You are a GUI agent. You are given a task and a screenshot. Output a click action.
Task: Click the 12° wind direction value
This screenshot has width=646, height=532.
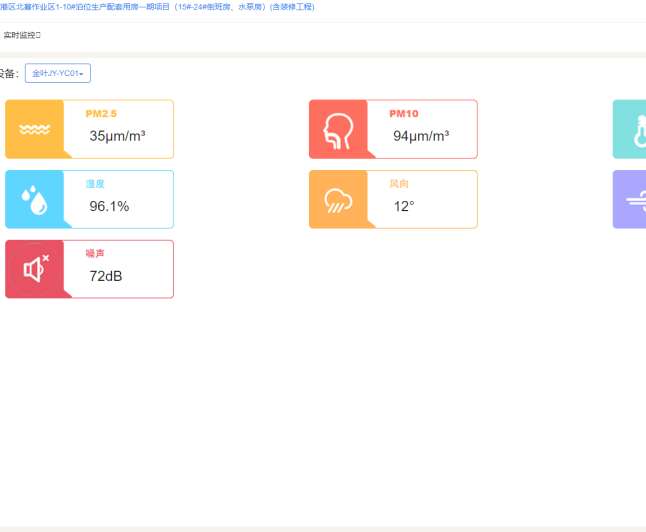(x=404, y=206)
